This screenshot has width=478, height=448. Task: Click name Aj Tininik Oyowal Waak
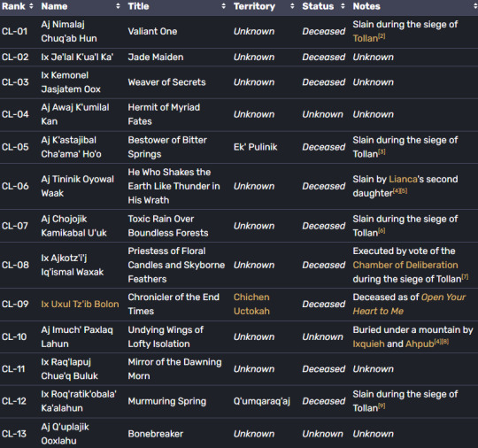(x=77, y=186)
